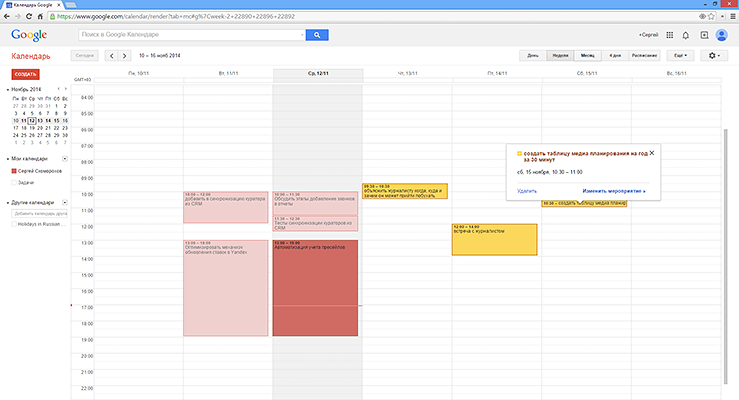
Task: Click the СОЗДАТЬ button
Action: (25, 74)
